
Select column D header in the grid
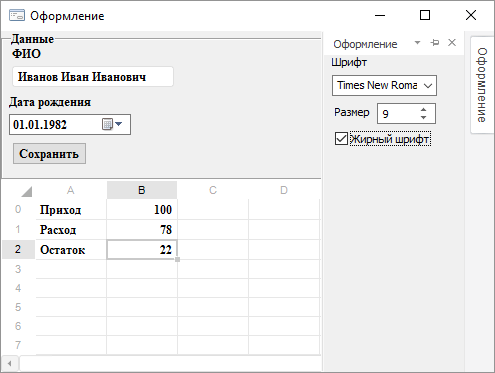point(284,190)
